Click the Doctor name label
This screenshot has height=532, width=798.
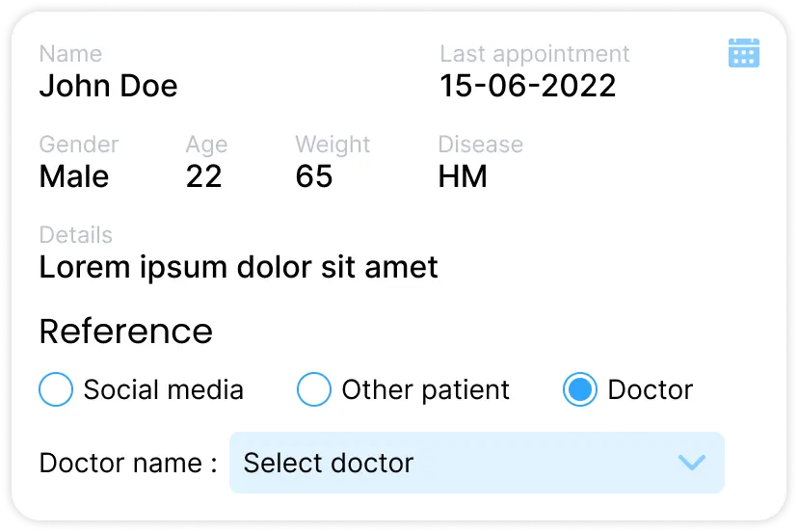click(127, 463)
